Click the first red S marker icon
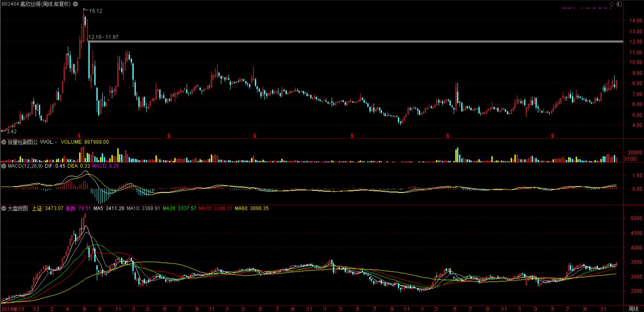 point(79,136)
